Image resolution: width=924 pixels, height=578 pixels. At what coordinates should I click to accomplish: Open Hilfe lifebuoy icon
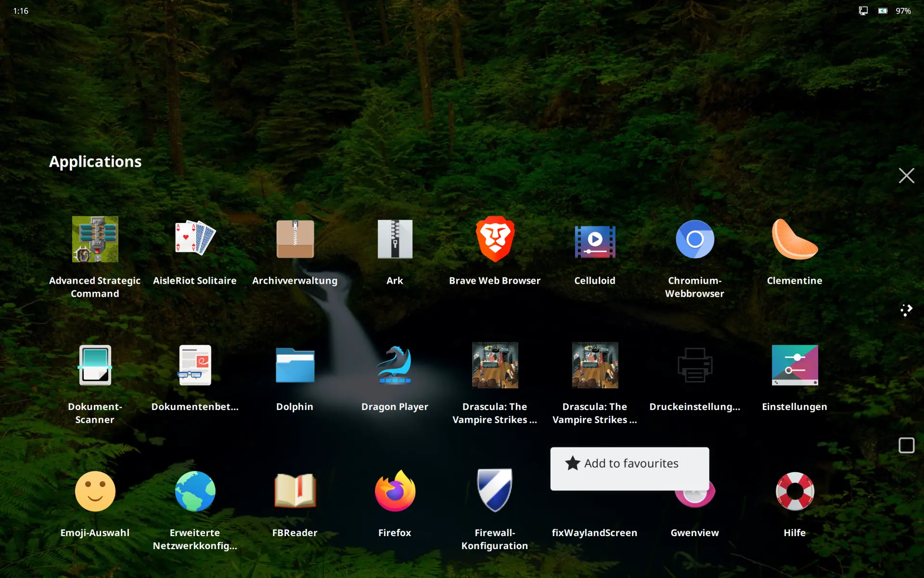[795, 491]
